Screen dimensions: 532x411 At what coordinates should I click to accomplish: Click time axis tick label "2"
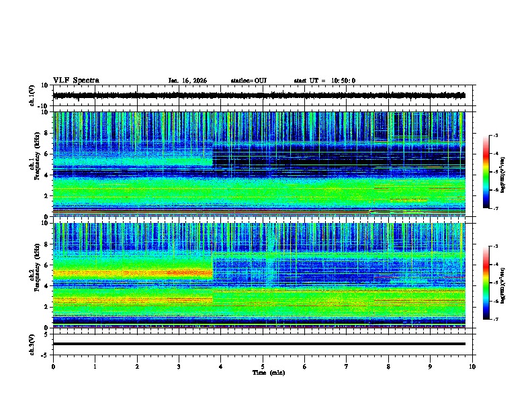pos(137,367)
